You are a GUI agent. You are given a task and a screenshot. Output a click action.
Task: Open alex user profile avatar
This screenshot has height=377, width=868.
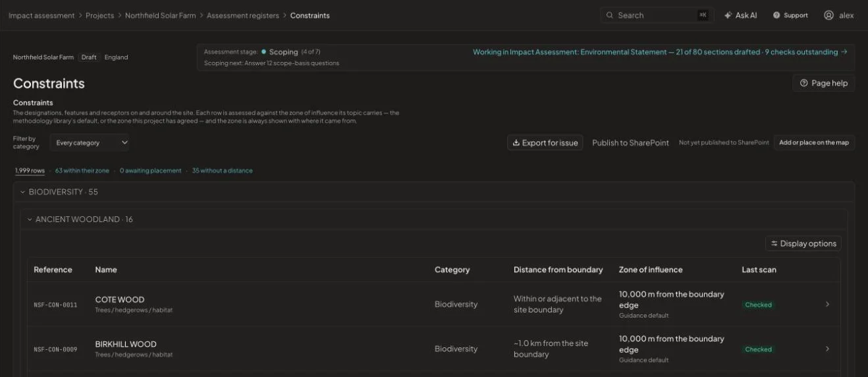coord(828,15)
